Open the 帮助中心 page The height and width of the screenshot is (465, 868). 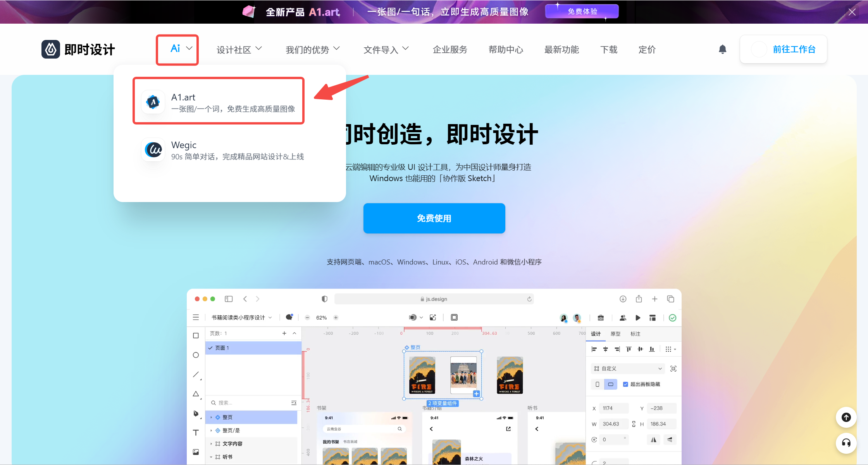click(x=506, y=49)
